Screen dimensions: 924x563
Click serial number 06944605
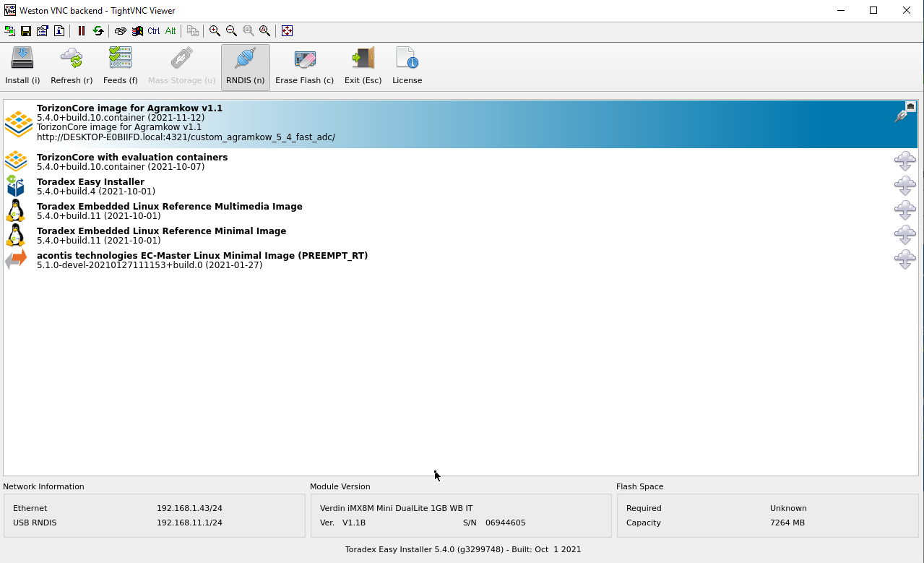pyautogui.click(x=505, y=523)
